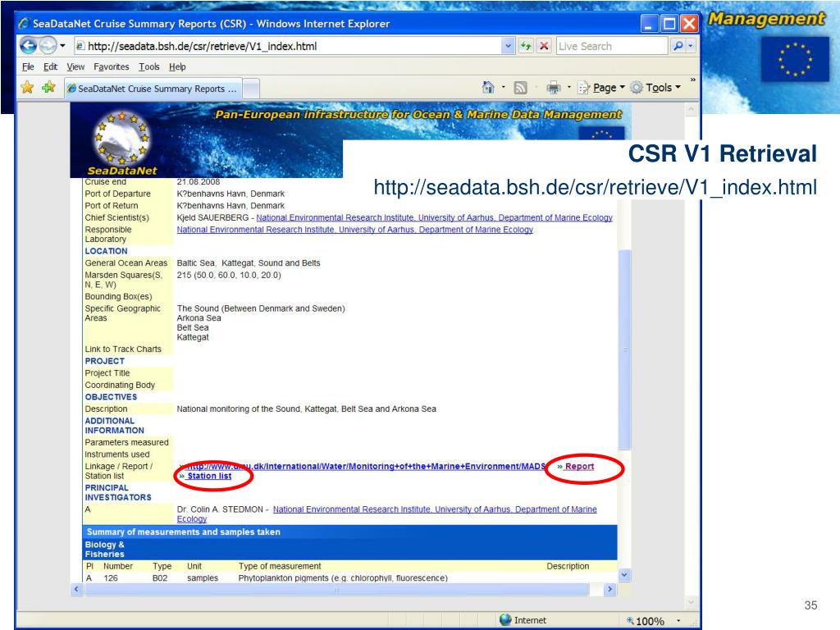This screenshot has height=630, width=840.
Task: Open the Print options dropdown arrow
Action: [569, 87]
